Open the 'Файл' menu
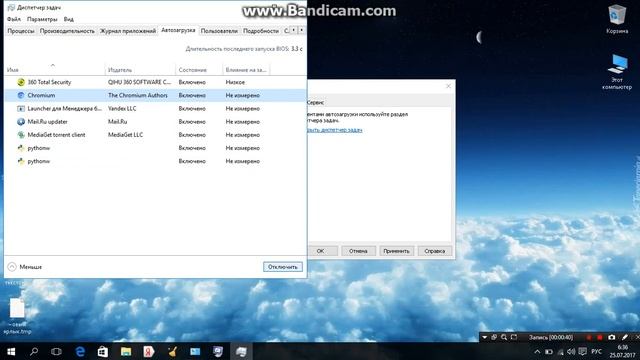The image size is (640, 360). click(14, 19)
